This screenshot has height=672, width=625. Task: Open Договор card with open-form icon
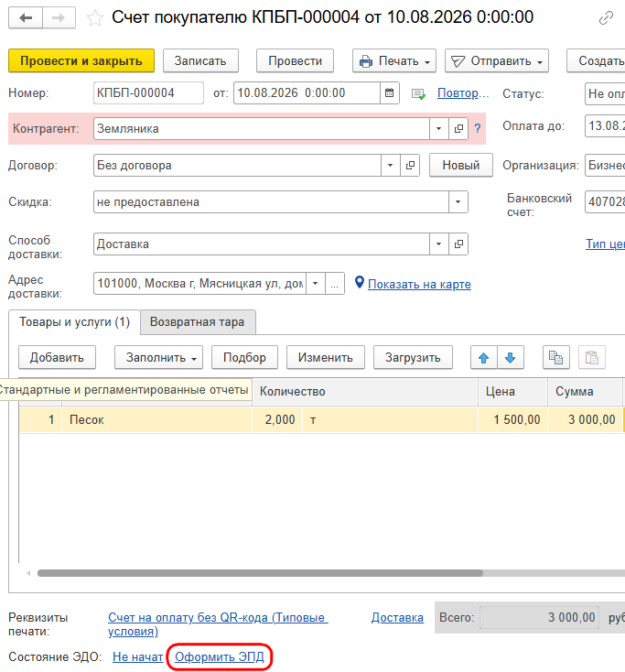[x=410, y=165]
